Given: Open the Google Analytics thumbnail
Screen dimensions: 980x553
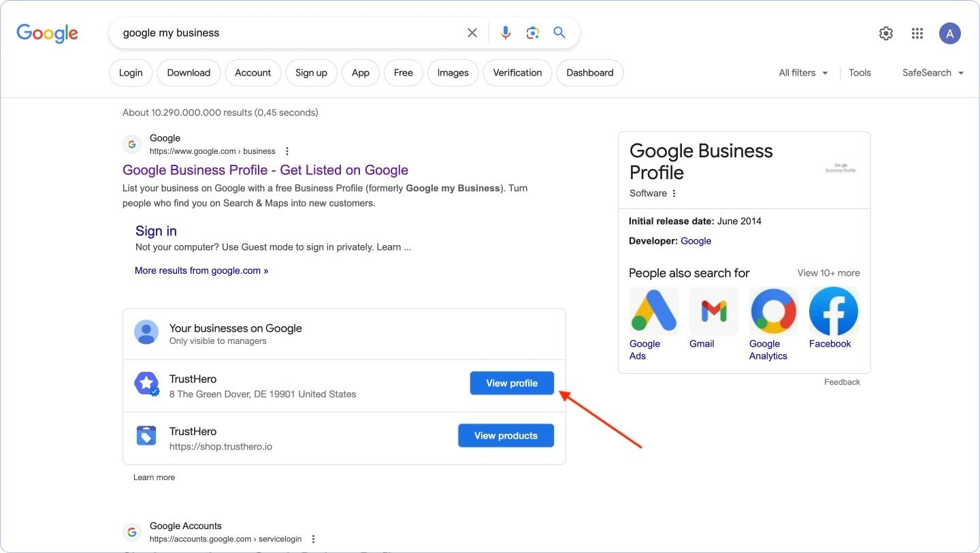Looking at the screenshot, I should point(773,311).
